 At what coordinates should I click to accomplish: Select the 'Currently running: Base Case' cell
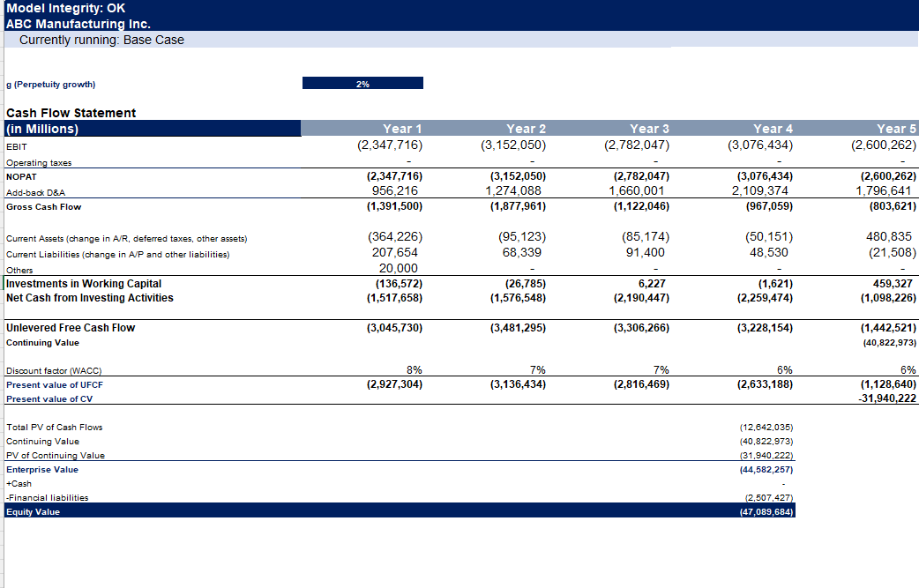click(101, 40)
